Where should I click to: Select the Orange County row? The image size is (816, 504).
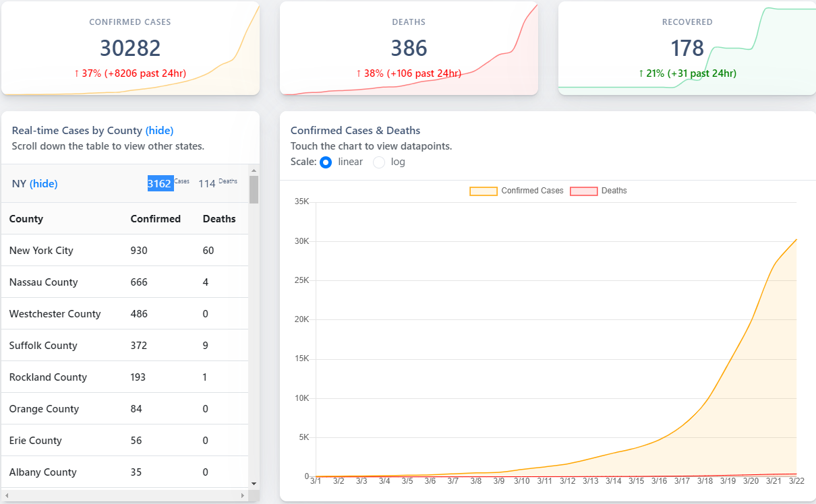[x=125, y=409]
